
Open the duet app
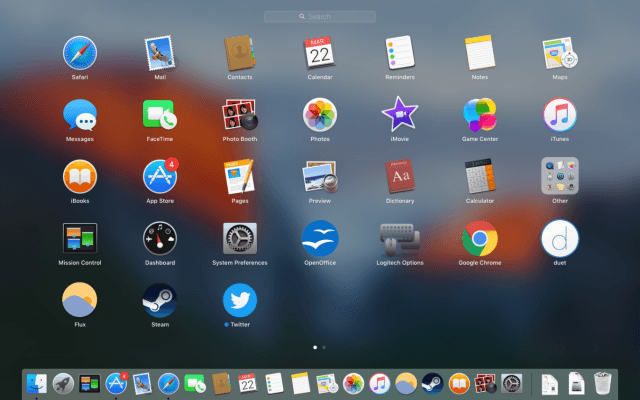coord(560,238)
